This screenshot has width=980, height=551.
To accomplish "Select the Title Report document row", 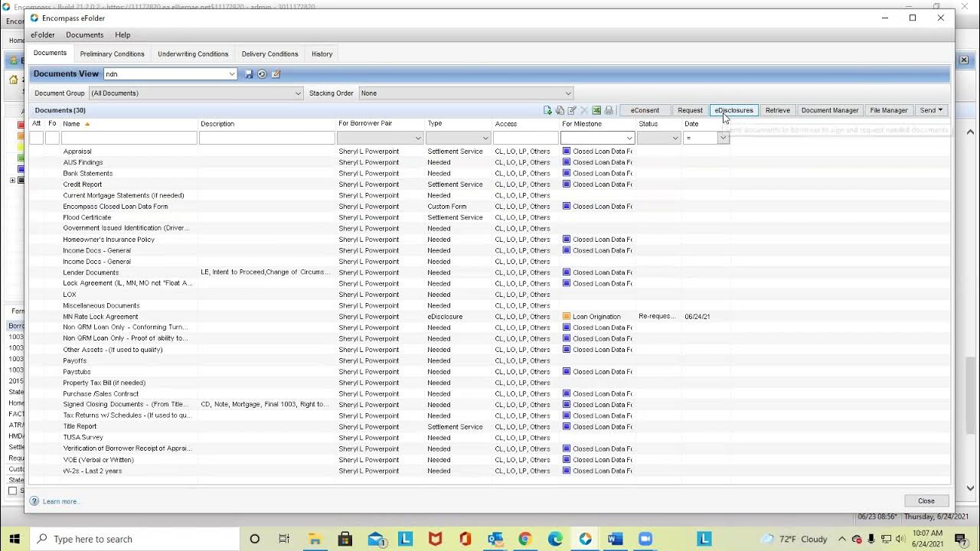I will [x=490, y=427].
